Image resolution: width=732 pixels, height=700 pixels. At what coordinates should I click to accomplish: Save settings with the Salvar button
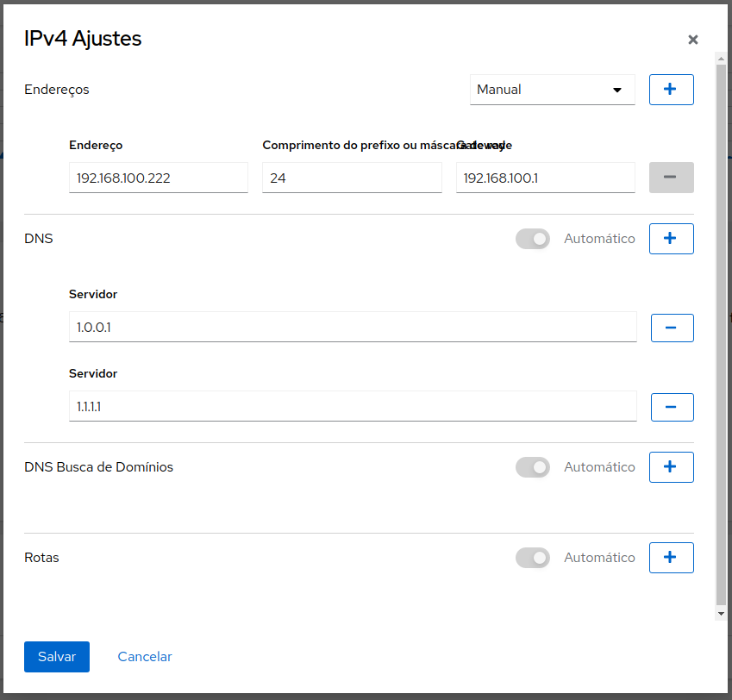click(x=57, y=657)
